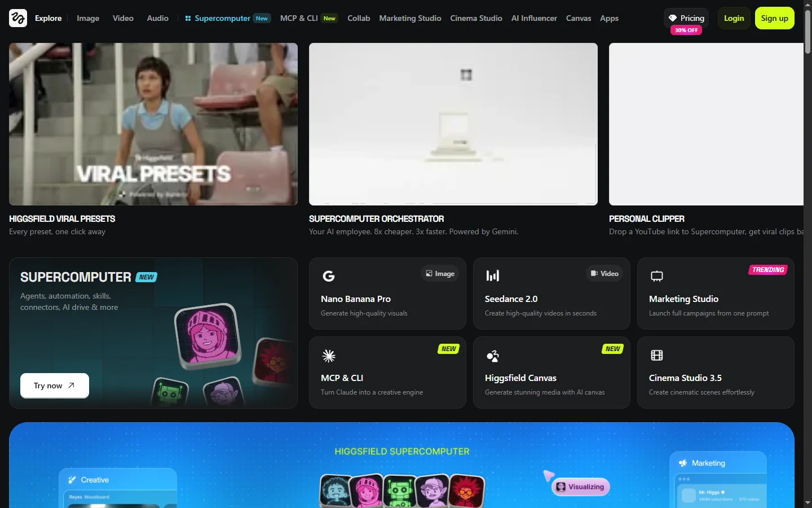The image size is (812, 508).
Task: Open the Seedance 2.0 title link
Action: click(511, 299)
